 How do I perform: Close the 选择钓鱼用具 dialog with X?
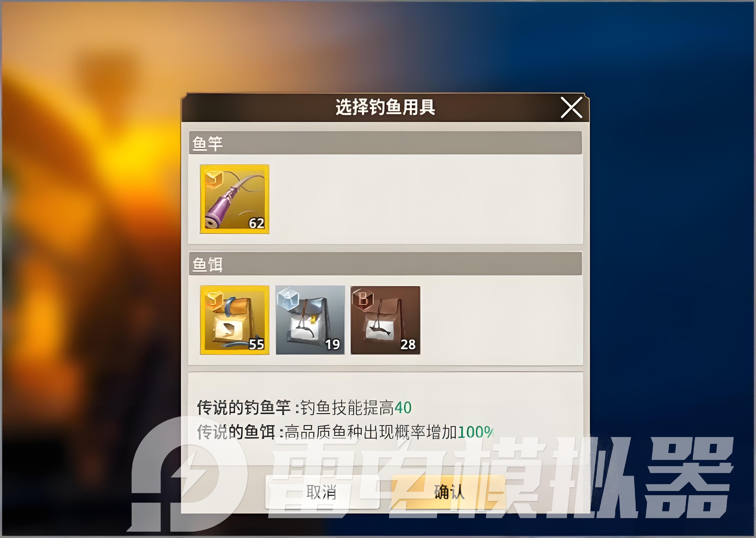click(x=571, y=107)
